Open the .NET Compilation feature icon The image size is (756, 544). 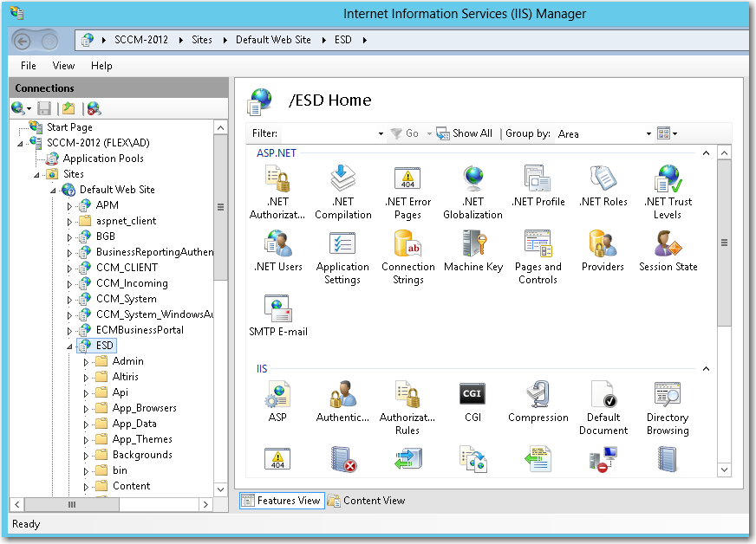(342, 179)
